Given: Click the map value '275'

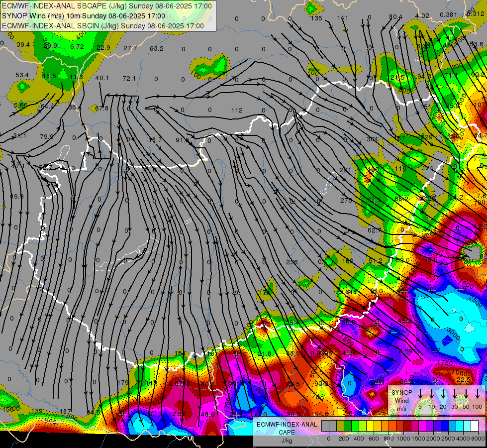Looking at the screenshot, I should click(346, 201).
